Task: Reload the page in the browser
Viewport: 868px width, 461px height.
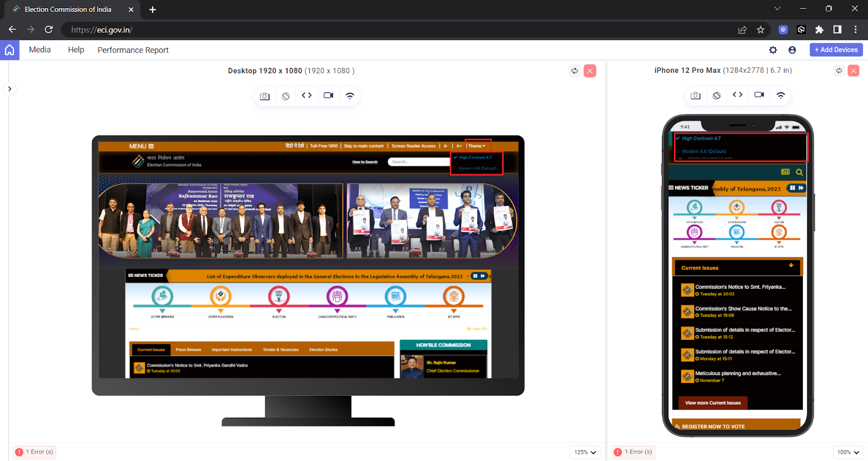Action: [x=49, y=30]
